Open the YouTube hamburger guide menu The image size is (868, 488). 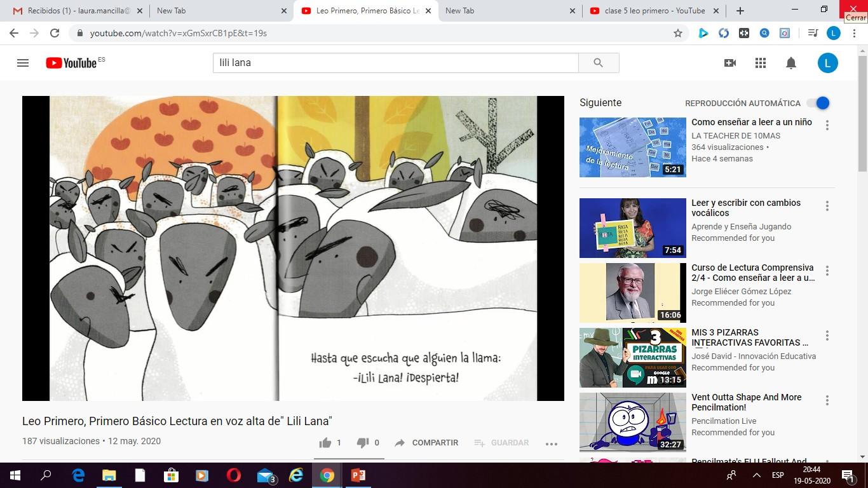point(23,63)
